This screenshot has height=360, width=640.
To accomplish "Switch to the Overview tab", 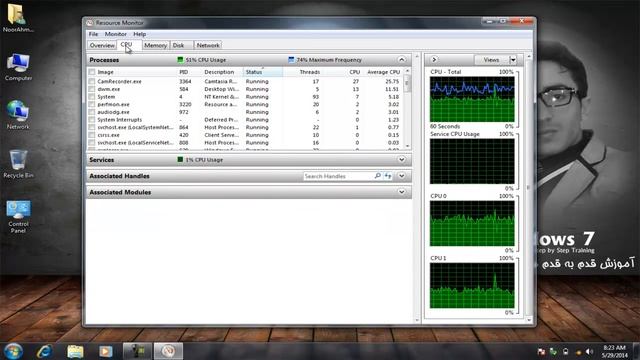I will 102,45.
